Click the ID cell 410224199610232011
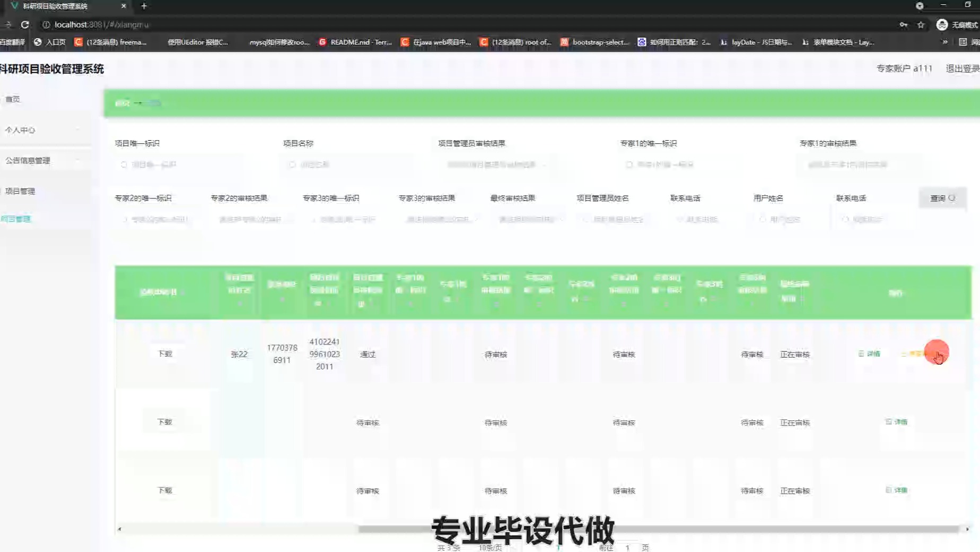Image resolution: width=980 pixels, height=552 pixels. point(325,354)
